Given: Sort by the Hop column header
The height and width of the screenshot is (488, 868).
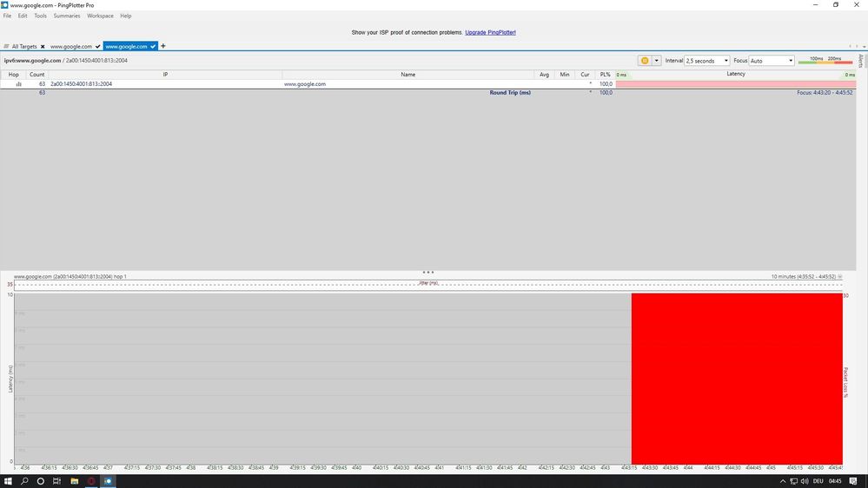Looking at the screenshot, I should [x=13, y=75].
